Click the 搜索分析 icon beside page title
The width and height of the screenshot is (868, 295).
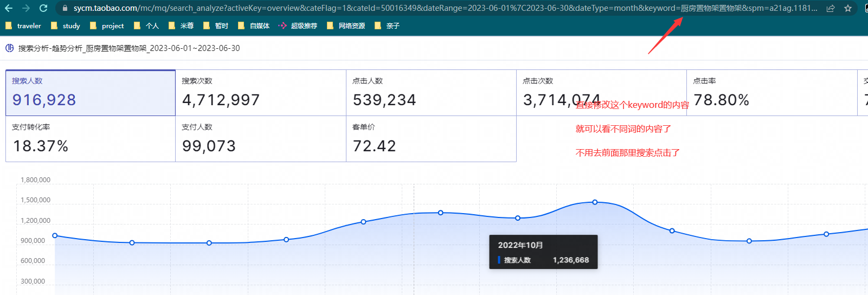10,48
